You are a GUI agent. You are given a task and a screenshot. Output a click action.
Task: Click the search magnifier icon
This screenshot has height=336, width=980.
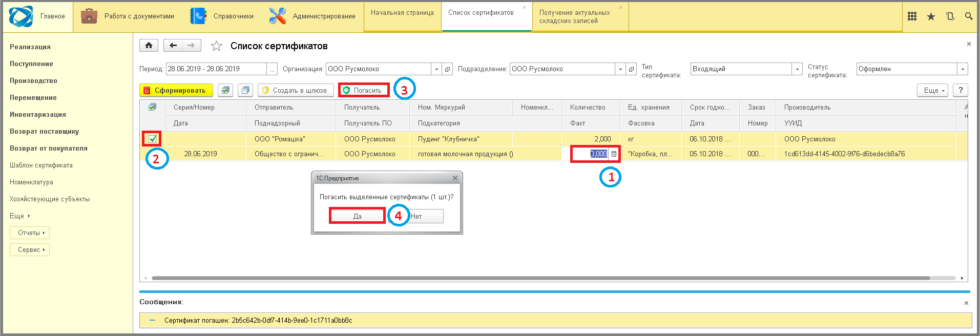click(x=968, y=16)
